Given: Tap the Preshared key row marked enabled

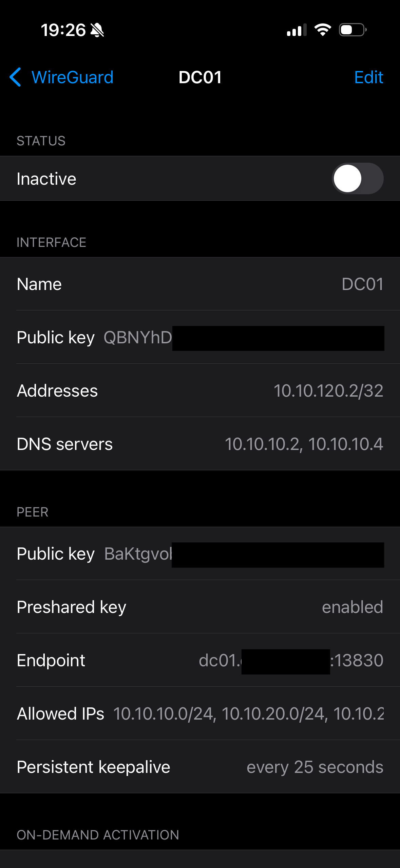Looking at the screenshot, I should click(200, 607).
